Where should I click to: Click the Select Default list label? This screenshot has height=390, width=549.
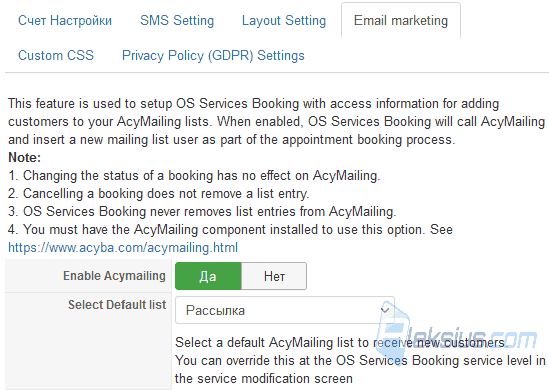(x=117, y=305)
